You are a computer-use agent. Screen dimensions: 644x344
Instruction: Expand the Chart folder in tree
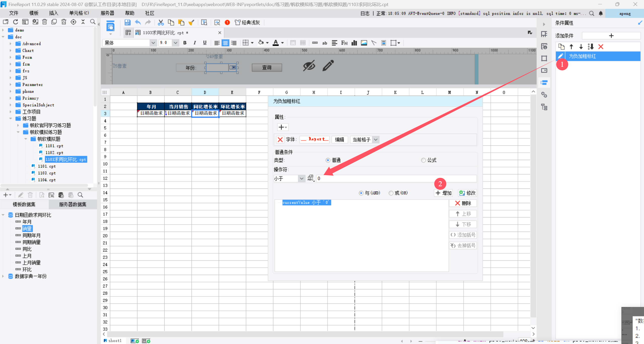click(x=10, y=50)
